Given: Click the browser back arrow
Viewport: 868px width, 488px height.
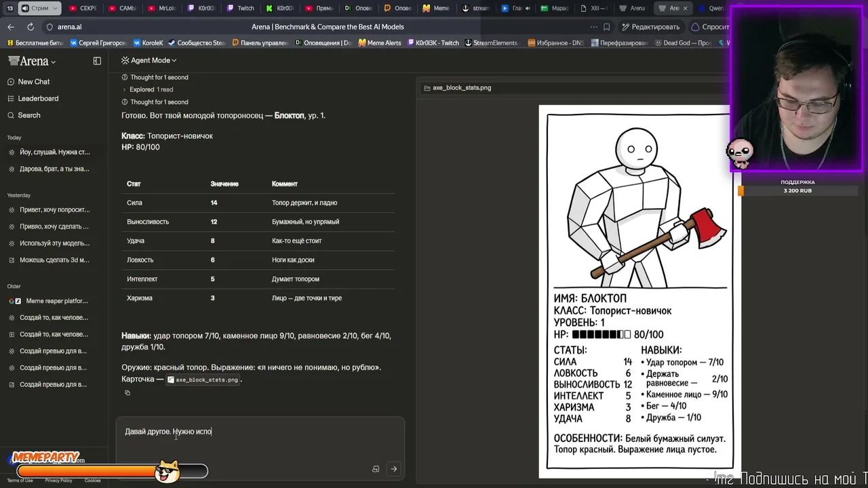Looking at the screenshot, I should [11, 26].
